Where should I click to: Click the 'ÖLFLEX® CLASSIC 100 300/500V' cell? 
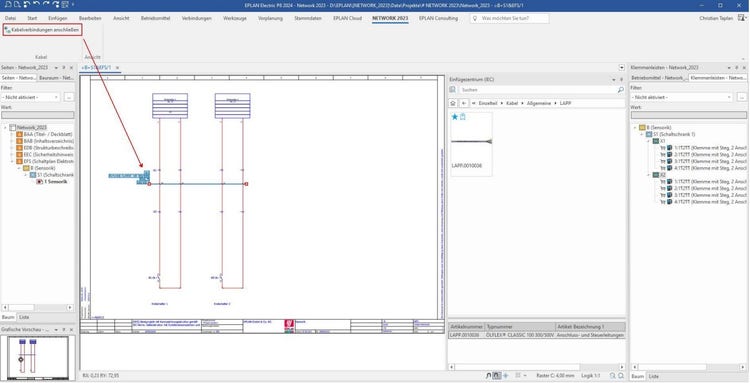point(520,336)
